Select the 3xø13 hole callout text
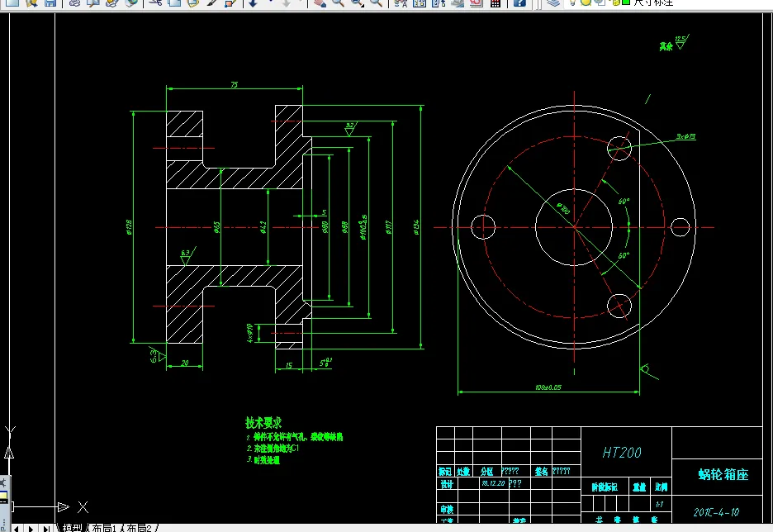 (x=685, y=136)
